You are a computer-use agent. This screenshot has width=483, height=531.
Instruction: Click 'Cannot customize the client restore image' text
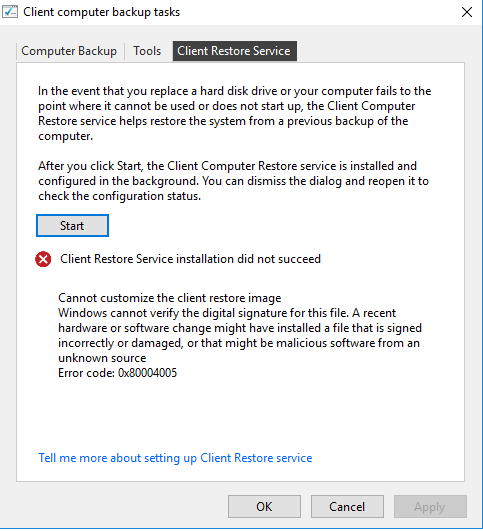pos(170,298)
